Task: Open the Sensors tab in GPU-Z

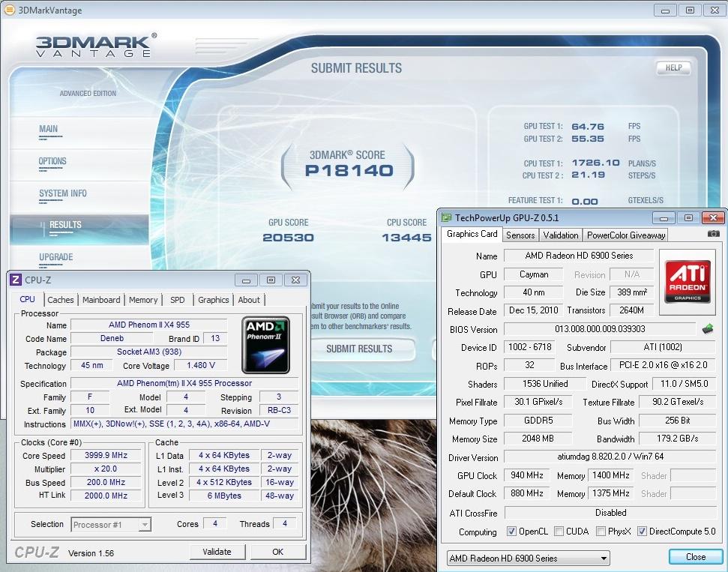Action: 520,235
